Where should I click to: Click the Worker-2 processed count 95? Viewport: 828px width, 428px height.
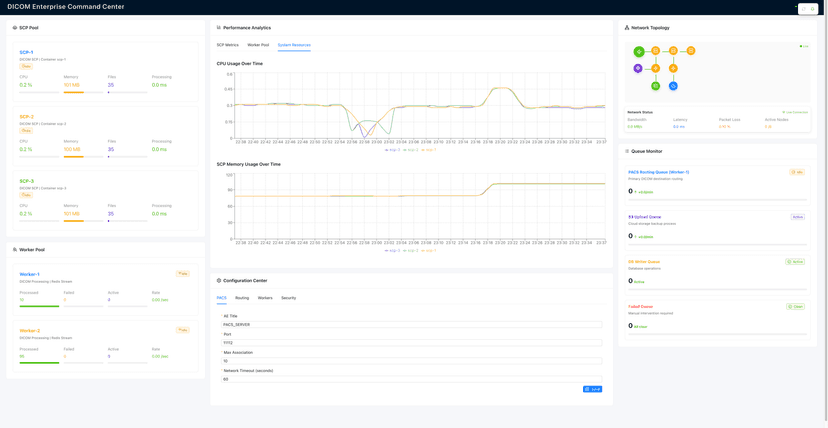22,356
